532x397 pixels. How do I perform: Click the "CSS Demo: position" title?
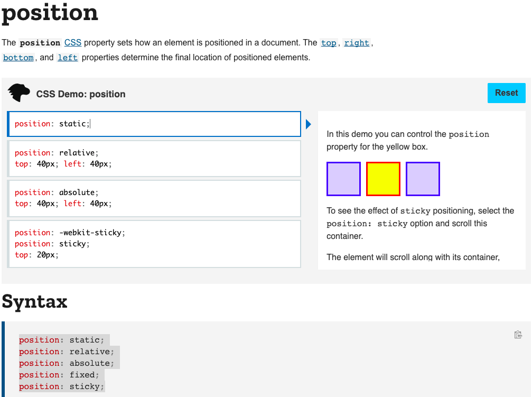tap(81, 94)
